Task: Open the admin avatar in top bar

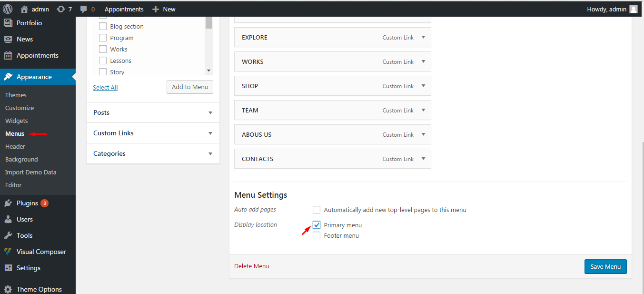Action: click(633, 9)
